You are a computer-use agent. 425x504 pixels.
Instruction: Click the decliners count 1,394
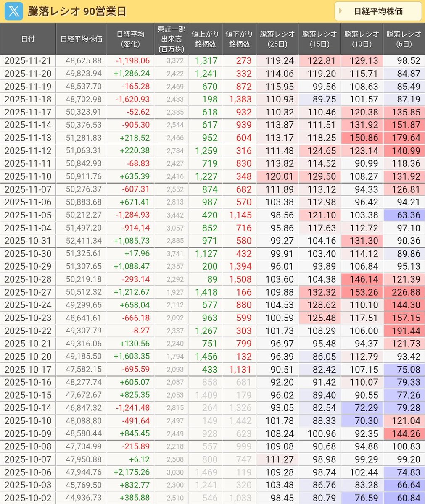(x=240, y=266)
